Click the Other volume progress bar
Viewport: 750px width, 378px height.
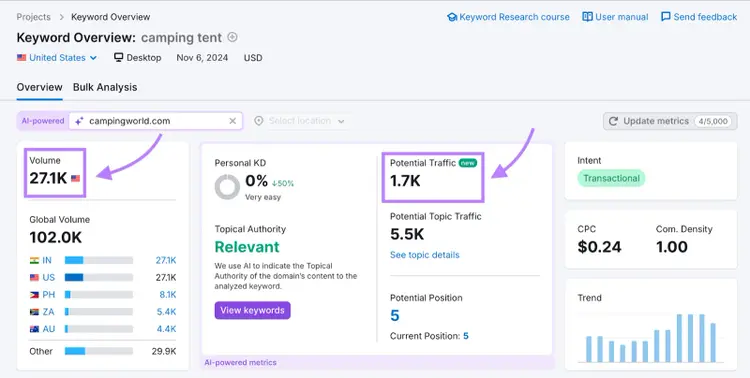(x=99, y=351)
